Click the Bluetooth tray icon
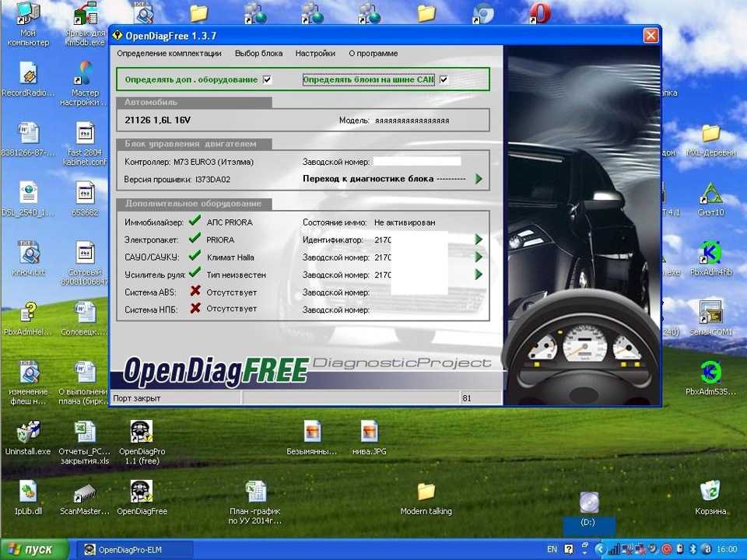 pos(693,550)
